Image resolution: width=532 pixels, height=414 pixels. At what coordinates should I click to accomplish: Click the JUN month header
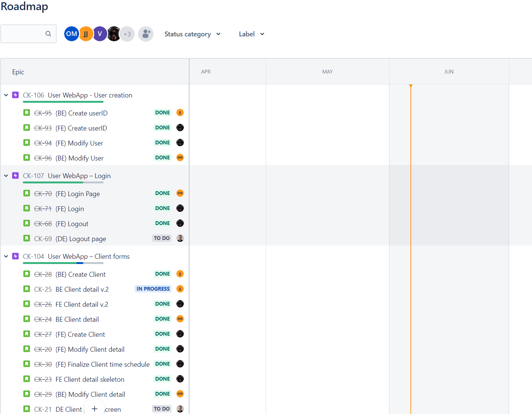(x=449, y=72)
